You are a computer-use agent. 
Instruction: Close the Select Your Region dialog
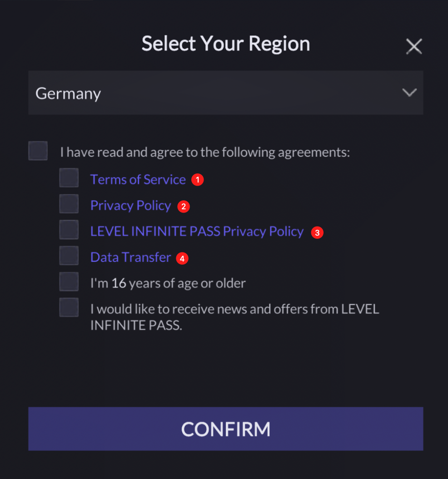tap(413, 46)
